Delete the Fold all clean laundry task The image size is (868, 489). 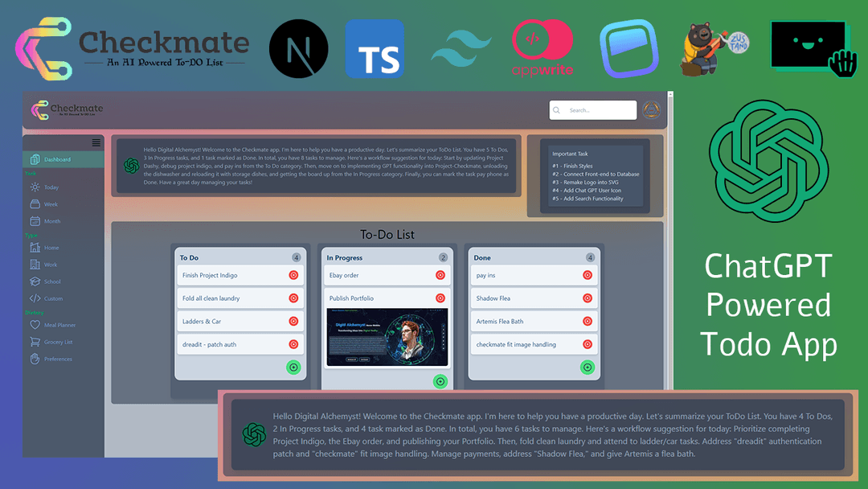(293, 298)
